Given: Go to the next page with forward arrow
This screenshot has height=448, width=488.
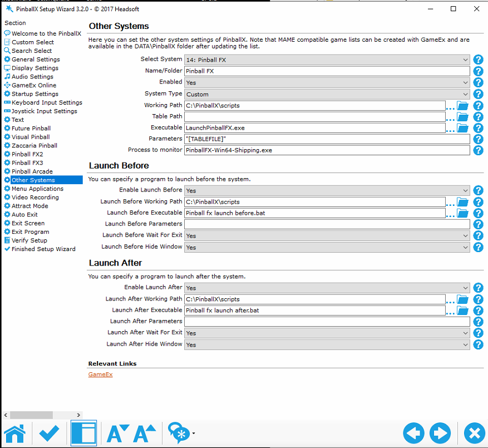Looking at the screenshot, I should (x=440, y=433).
